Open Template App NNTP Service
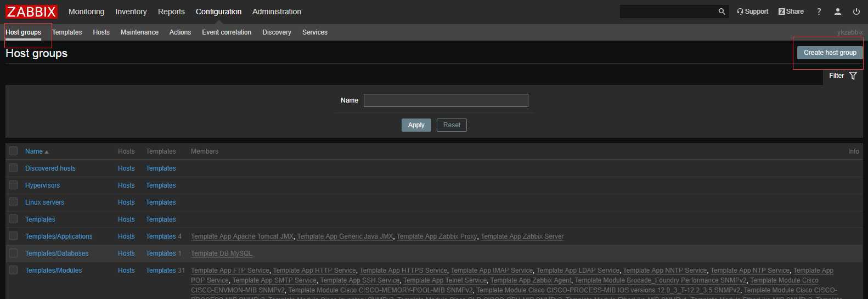The width and height of the screenshot is (868, 299). 665,270
